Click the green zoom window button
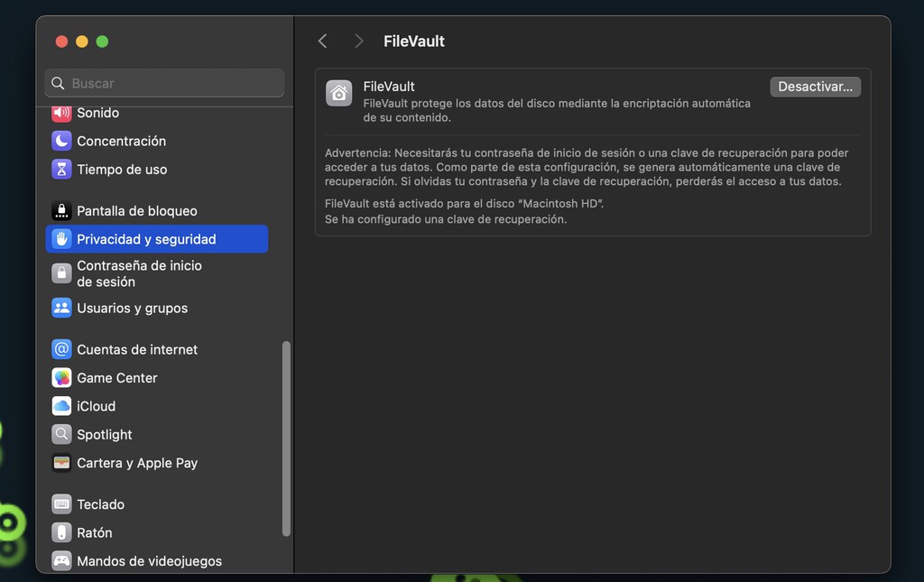Viewport: 924px width, 582px height. [102, 42]
